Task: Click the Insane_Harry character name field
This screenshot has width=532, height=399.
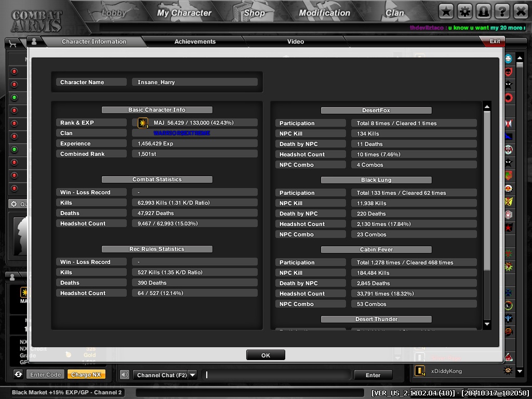Action: pos(195,82)
